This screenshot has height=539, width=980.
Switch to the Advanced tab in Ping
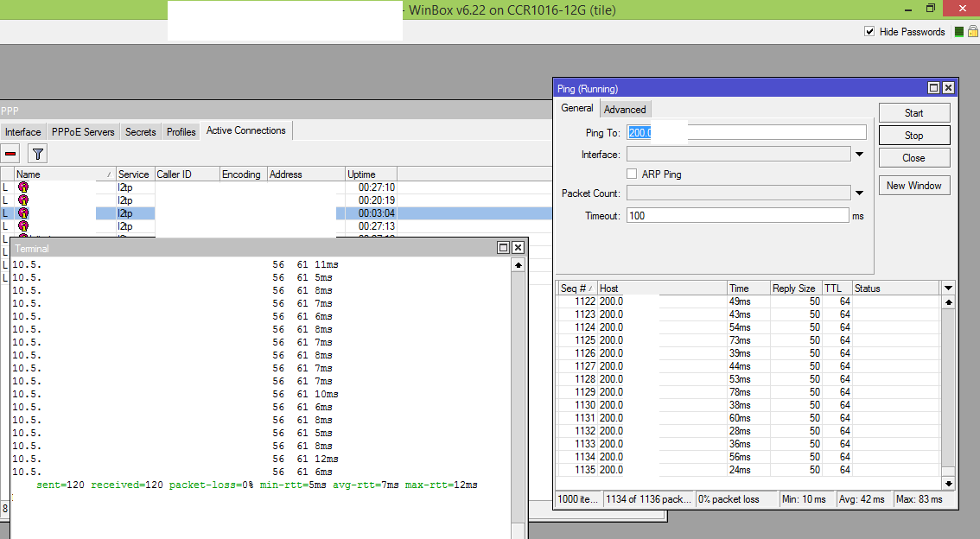click(x=625, y=110)
